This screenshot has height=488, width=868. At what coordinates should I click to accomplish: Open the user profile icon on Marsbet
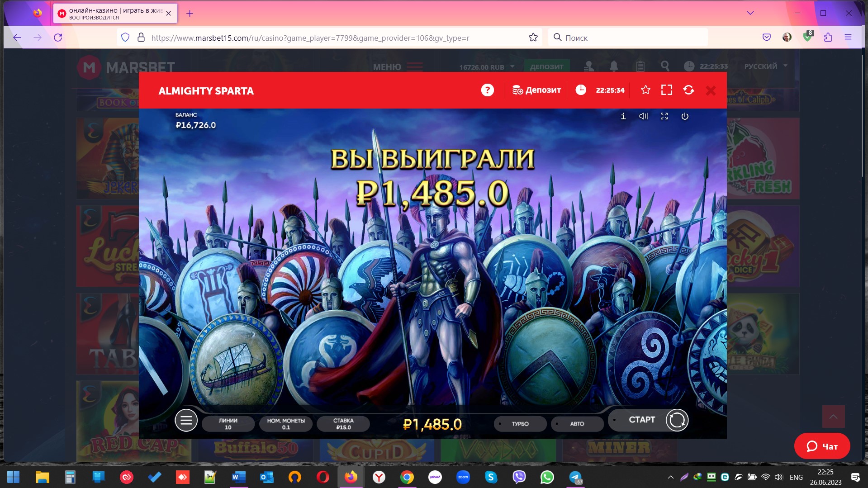click(589, 66)
